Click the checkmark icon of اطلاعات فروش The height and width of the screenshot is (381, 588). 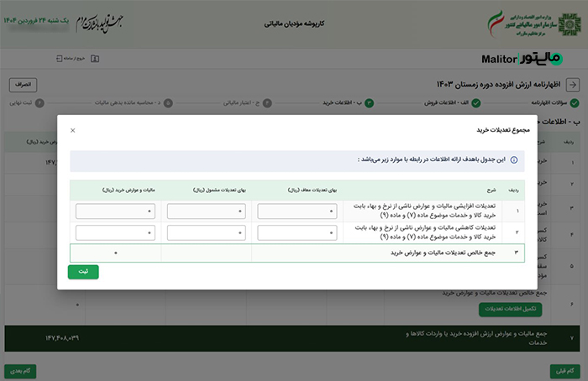point(476,102)
